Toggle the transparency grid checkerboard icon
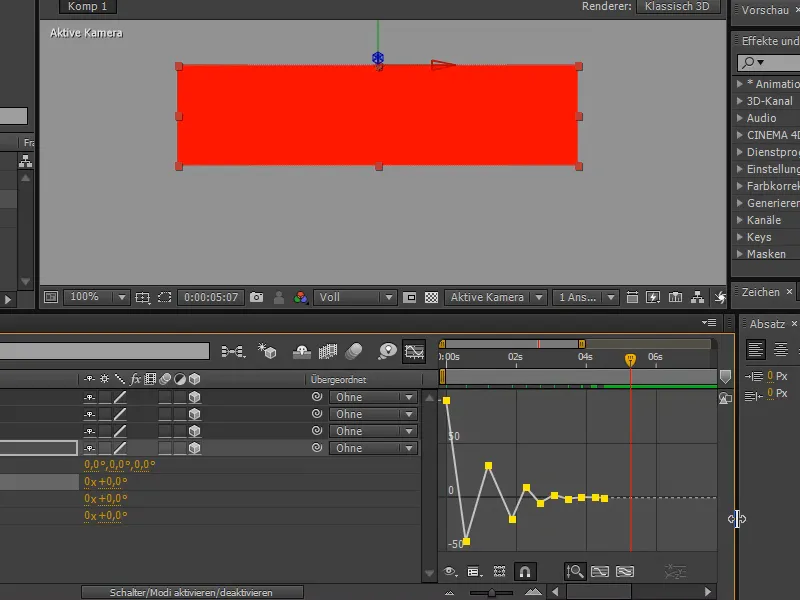 pos(432,297)
